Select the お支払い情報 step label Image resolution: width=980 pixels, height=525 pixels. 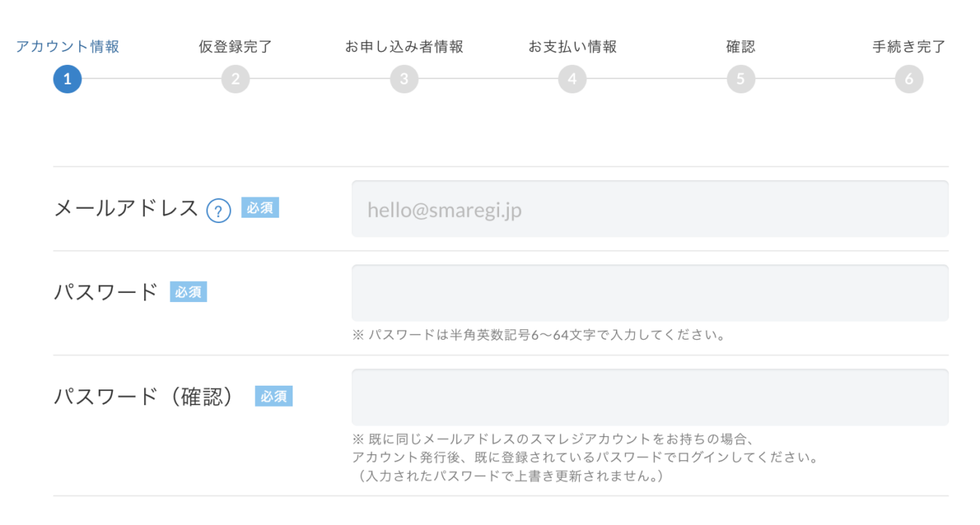572,47
